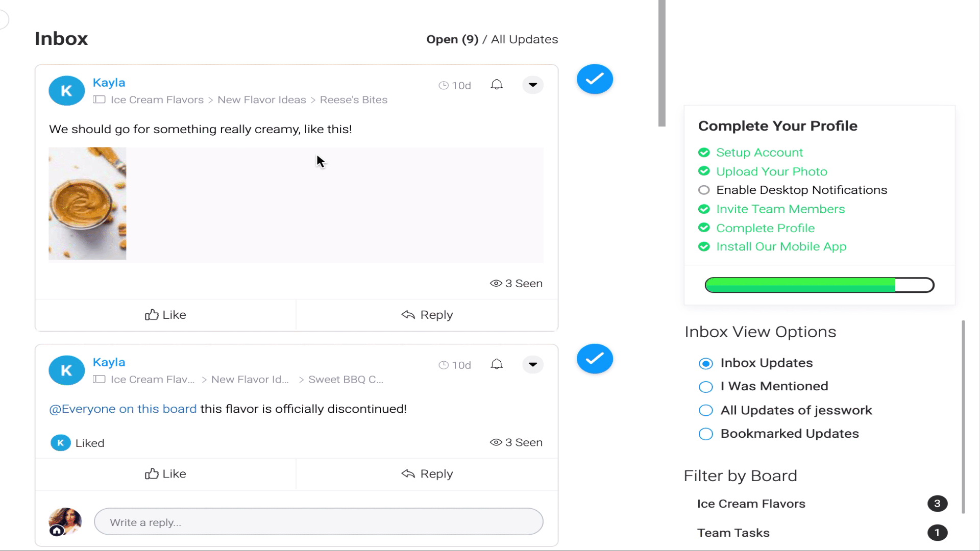Viewport: 980px width, 551px height.
Task: Select the Bookmarked Updates radio option
Action: click(705, 434)
